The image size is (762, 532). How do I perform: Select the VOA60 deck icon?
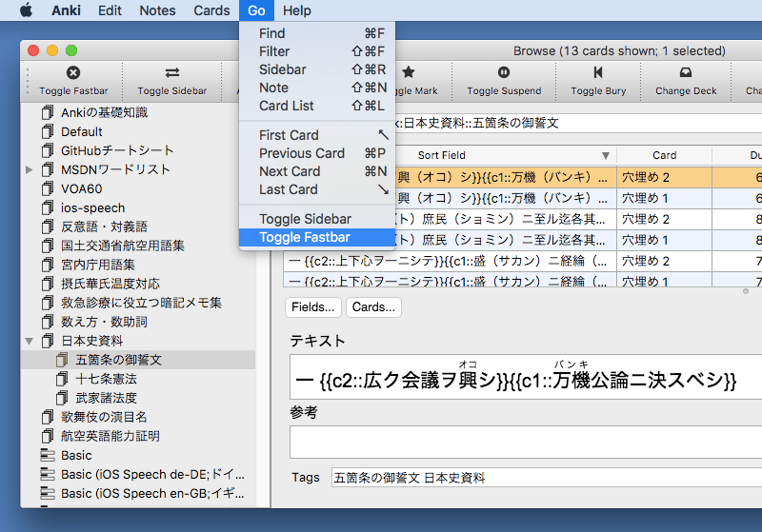tap(48, 188)
